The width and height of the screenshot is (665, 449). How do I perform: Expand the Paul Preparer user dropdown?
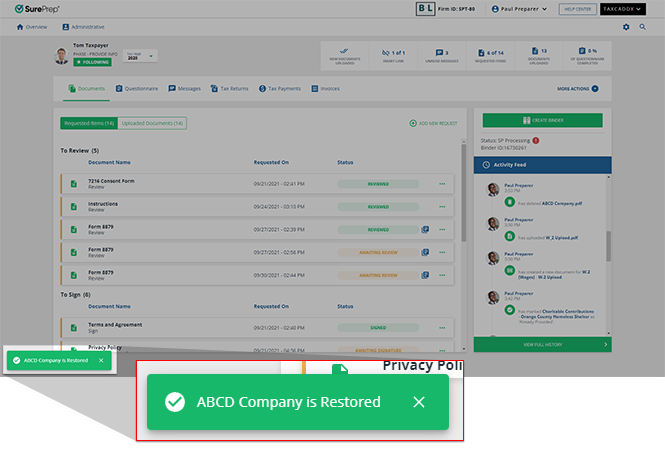pos(519,9)
